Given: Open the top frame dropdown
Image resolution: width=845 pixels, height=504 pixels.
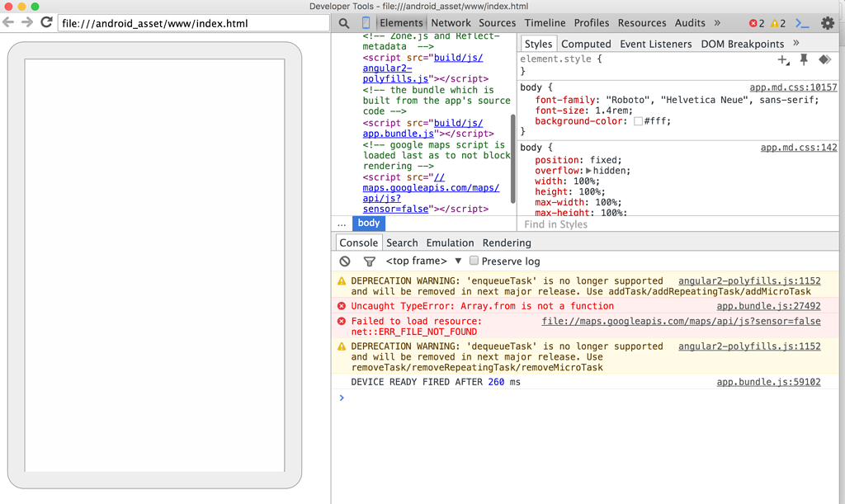Looking at the screenshot, I should [x=420, y=261].
